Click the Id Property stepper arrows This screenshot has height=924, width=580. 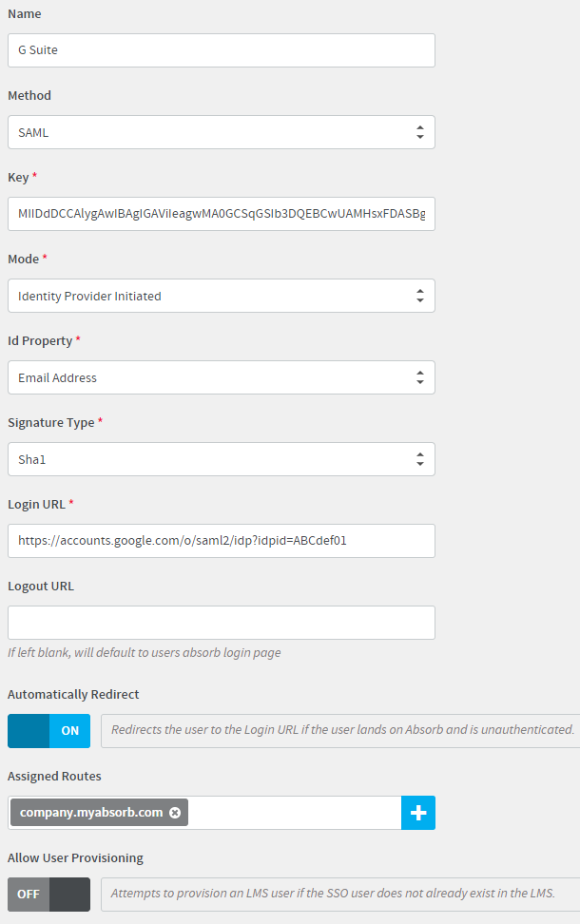pyautogui.click(x=419, y=377)
